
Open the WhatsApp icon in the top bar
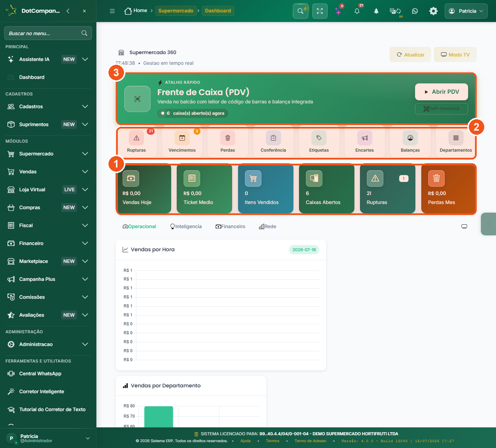pos(415,11)
